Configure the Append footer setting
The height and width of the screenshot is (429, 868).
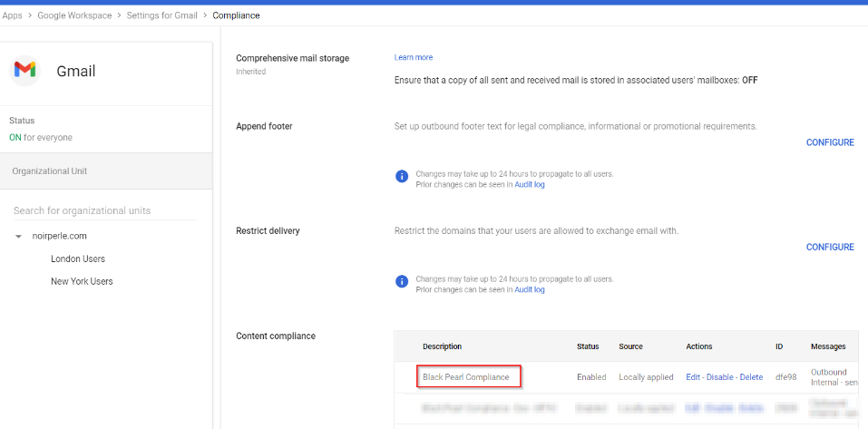pyautogui.click(x=830, y=142)
